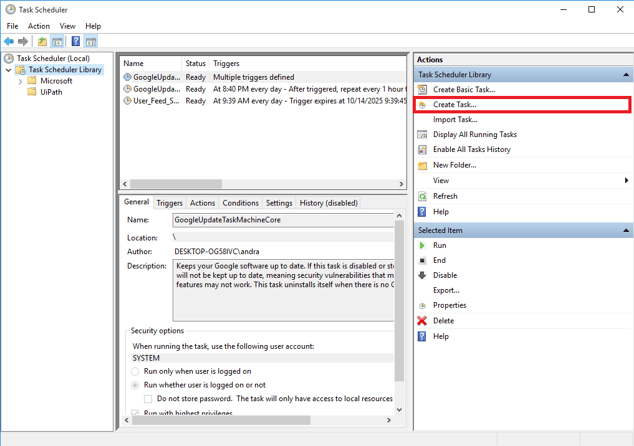Click the Enable All Tasks History action
Screen dimensions: 634x446
[472, 150]
